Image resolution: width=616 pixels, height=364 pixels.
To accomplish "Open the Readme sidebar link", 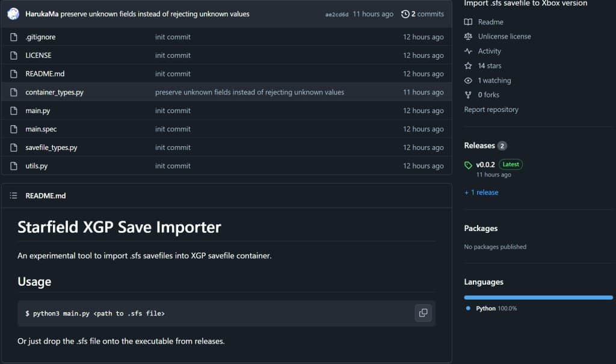I will click(x=490, y=22).
